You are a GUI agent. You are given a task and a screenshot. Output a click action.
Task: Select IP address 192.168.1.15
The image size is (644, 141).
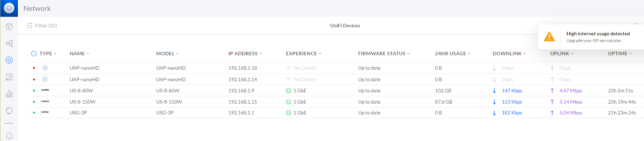(243, 102)
